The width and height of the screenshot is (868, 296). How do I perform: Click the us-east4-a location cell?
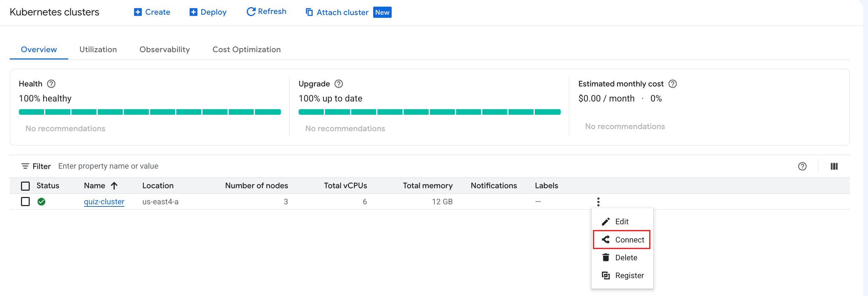click(x=161, y=202)
